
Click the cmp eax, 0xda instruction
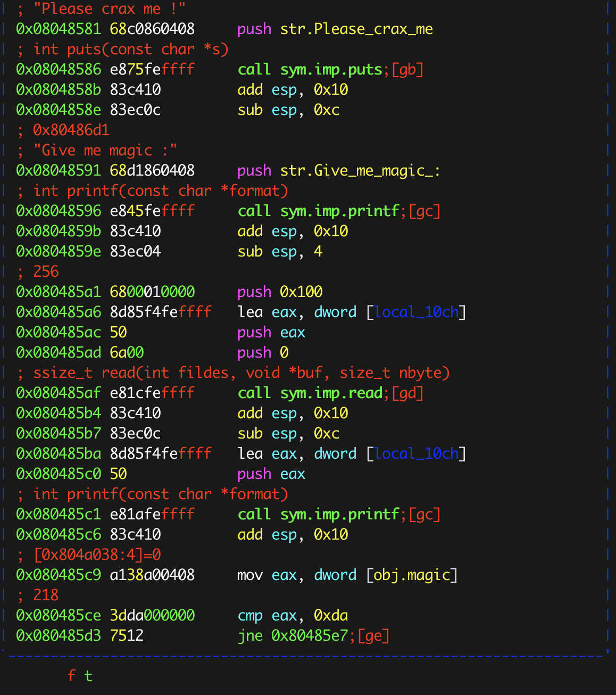click(x=293, y=616)
